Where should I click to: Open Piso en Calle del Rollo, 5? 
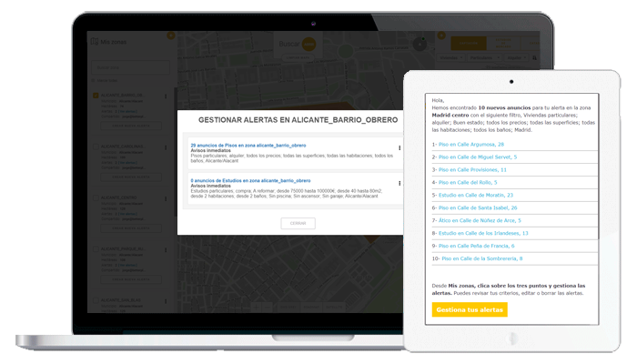[468, 182]
